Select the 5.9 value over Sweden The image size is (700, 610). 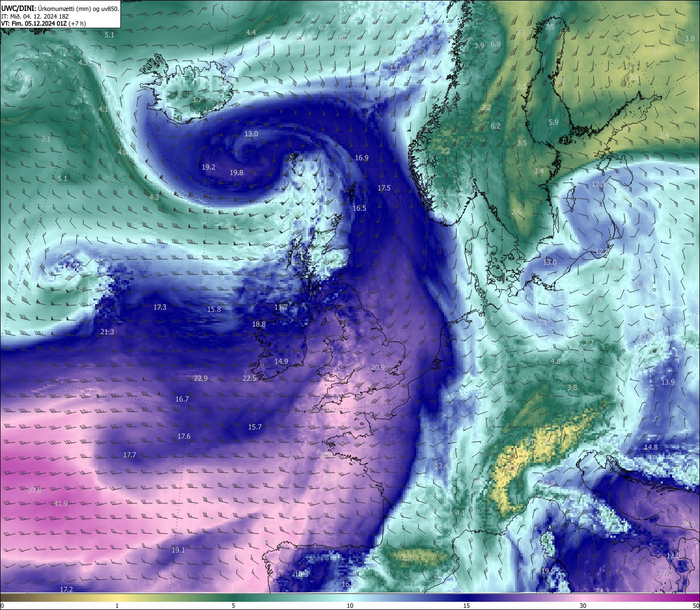pyautogui.click(x=553, y=122)
